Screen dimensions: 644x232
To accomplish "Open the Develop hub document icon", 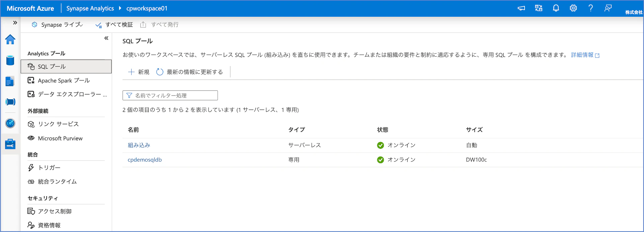I will (x=10, y=81).
